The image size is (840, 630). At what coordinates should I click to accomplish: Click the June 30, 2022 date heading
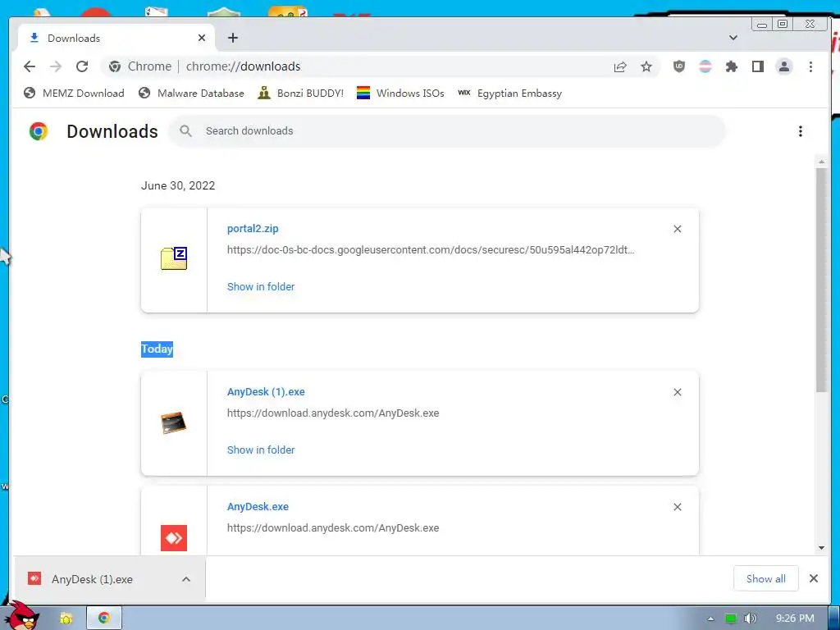click(178, 185)
